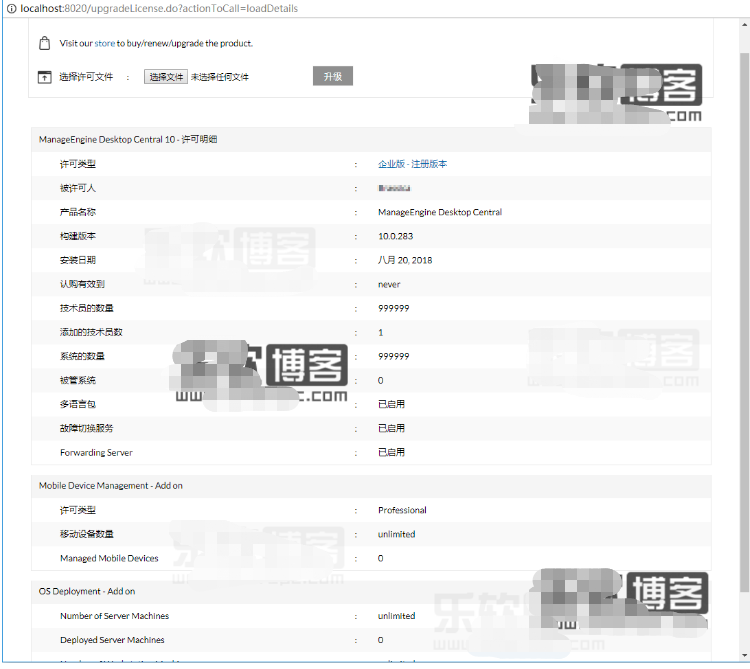
Task: Click the 添加的技术员数 value 1
Action: tap(381, 332)
